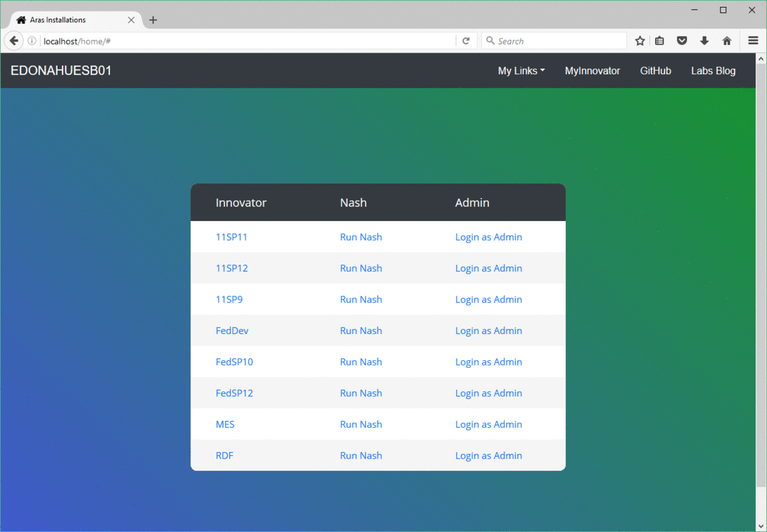Show site information icon in address bar
767x532 pixels.
pos(31,41)
